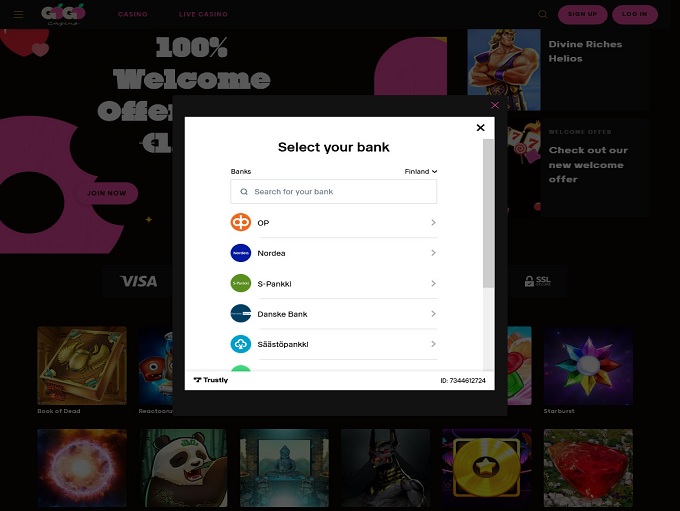The height and width of the screenshot is (511, 680).
Task: Choose the Säästöpankki icon
Action: pyautogui.click(x=241, y=344)
